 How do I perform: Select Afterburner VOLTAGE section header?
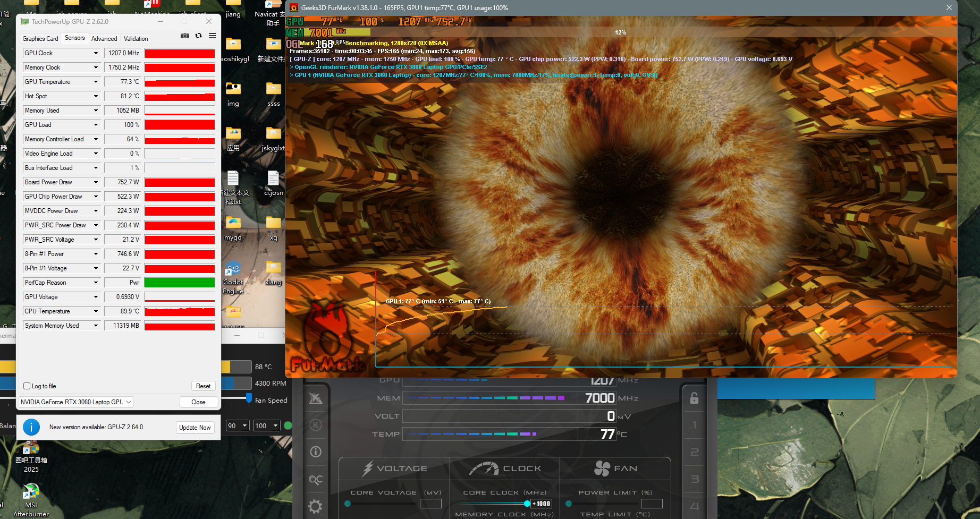394,469
